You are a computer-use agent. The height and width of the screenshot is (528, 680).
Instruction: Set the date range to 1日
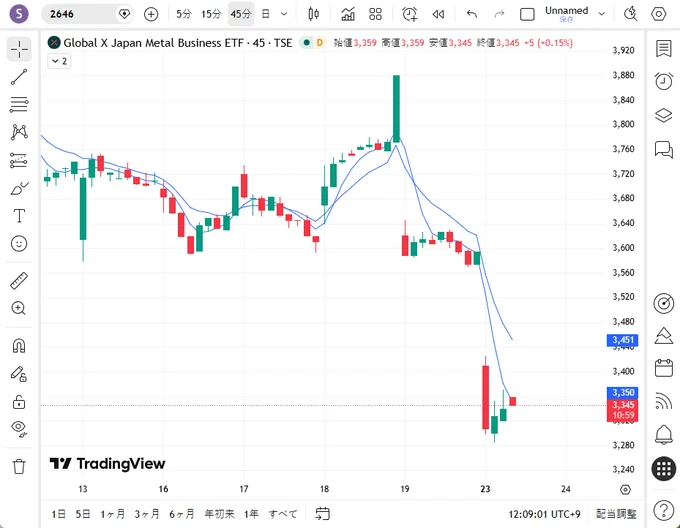pyautogui.click(x=59, y=514)
